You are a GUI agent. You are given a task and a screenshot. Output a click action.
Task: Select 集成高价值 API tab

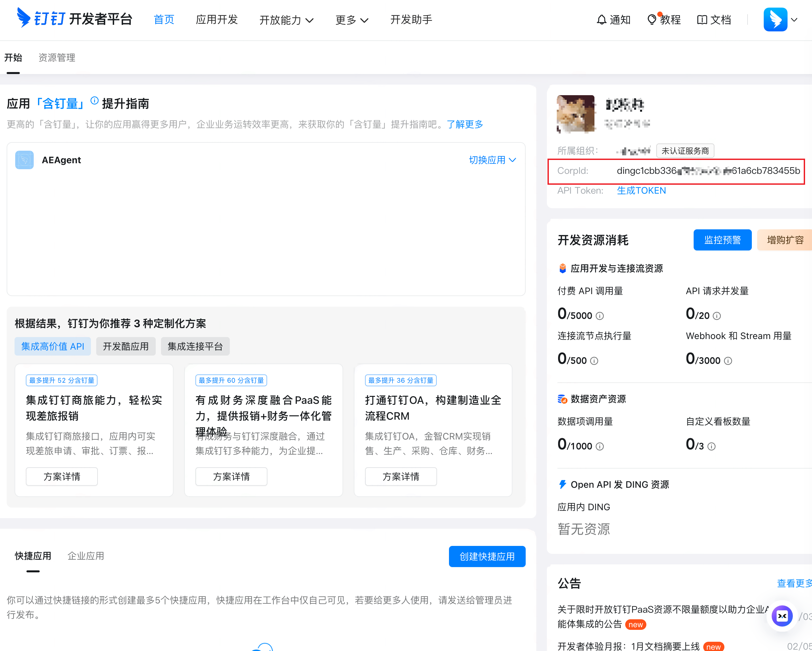coord(53,346)
